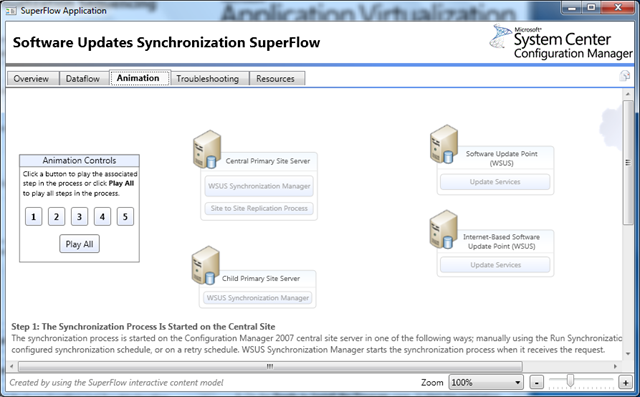640x397 pixels.
Task: Click Update Services under Software Update Point
Action: [x=495, y=182]
